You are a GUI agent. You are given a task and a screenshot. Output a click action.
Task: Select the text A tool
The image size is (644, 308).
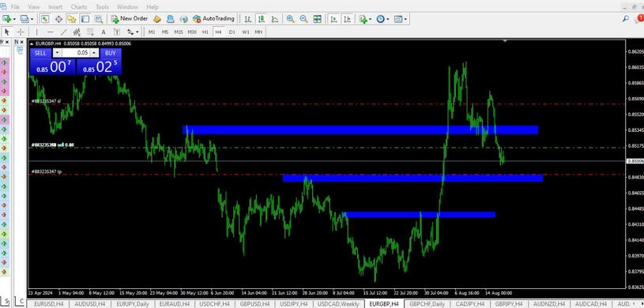tap(103, 32)
